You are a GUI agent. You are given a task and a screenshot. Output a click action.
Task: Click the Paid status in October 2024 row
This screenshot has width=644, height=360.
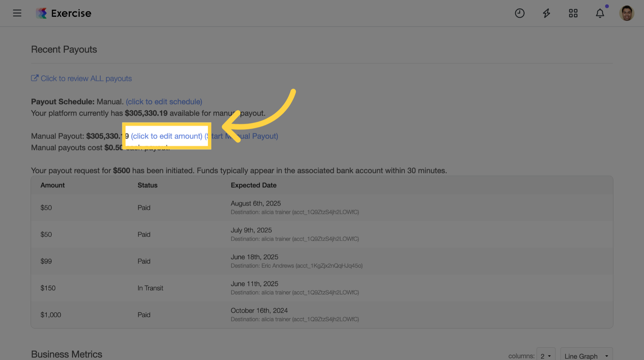point(144,315)
